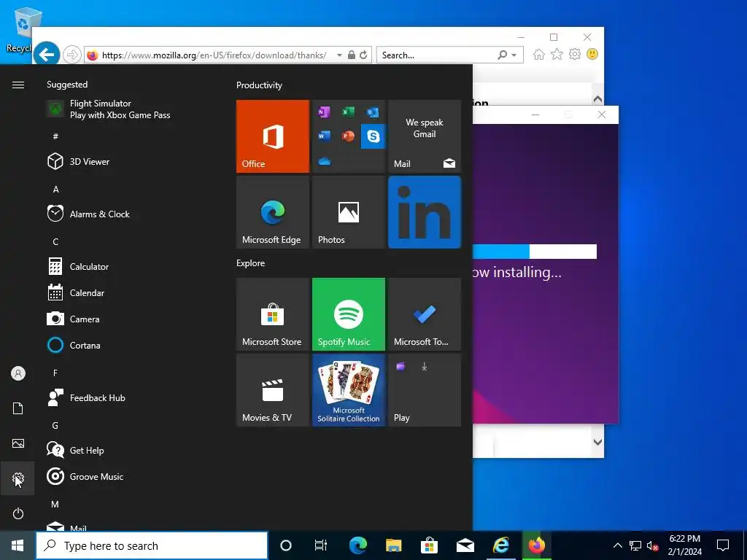This screenshot has width=747, height=560.
Task: Open the Play folder tile
Action: pyautogui.click(x=425, y=390)
